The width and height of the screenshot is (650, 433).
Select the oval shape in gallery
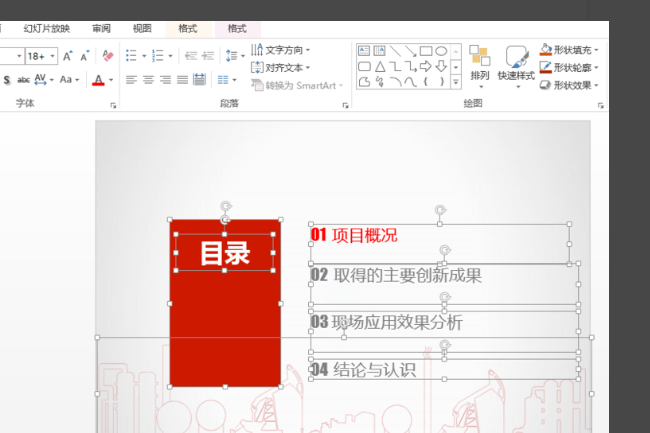[440, 51]
